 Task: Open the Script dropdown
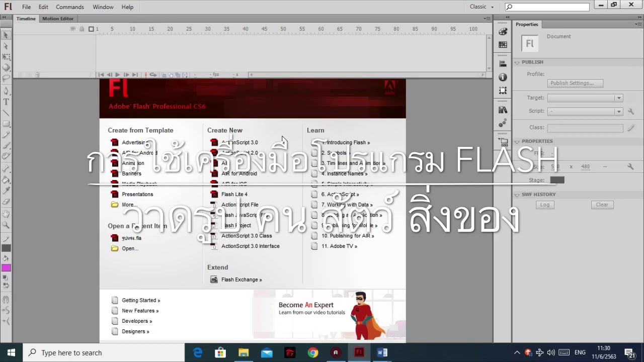585,111
